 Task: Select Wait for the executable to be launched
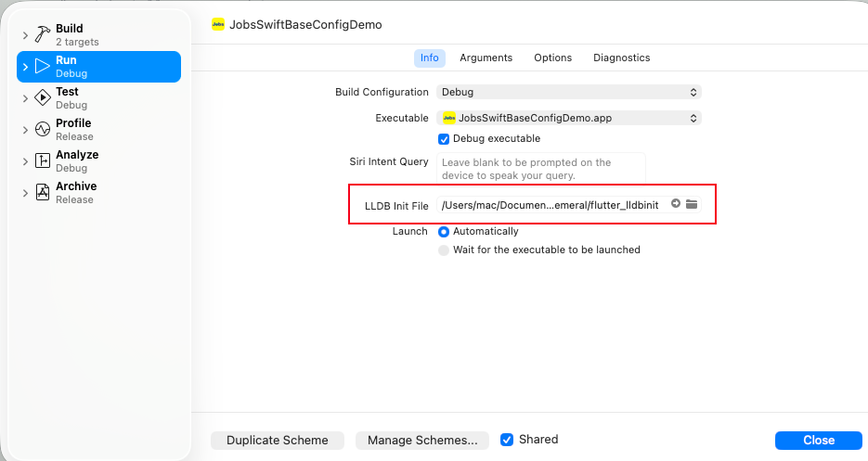pyautogui.click(x=444, y=250)
